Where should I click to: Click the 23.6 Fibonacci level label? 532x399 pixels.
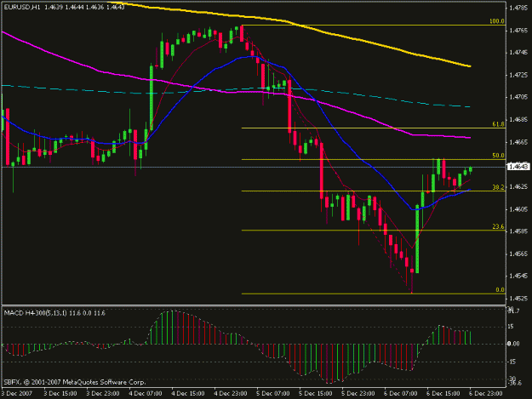pyautogui.click(x=498, y=226)
